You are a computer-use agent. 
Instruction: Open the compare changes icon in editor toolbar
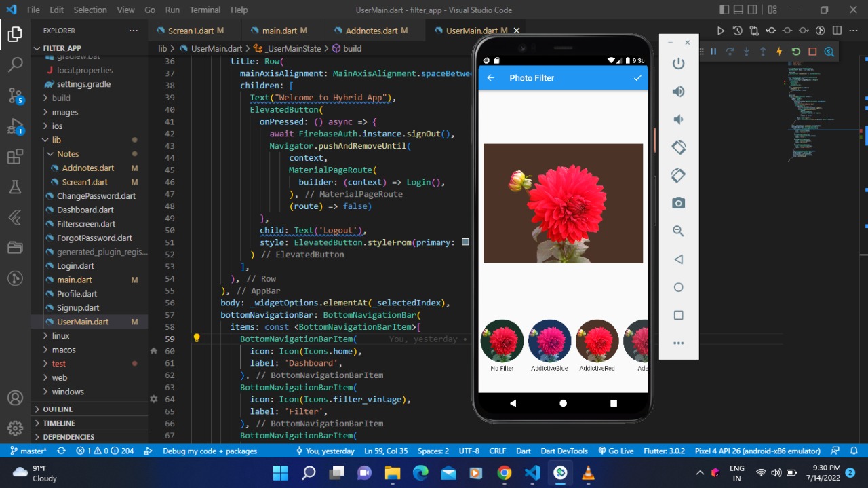click(x=754, y=31)
